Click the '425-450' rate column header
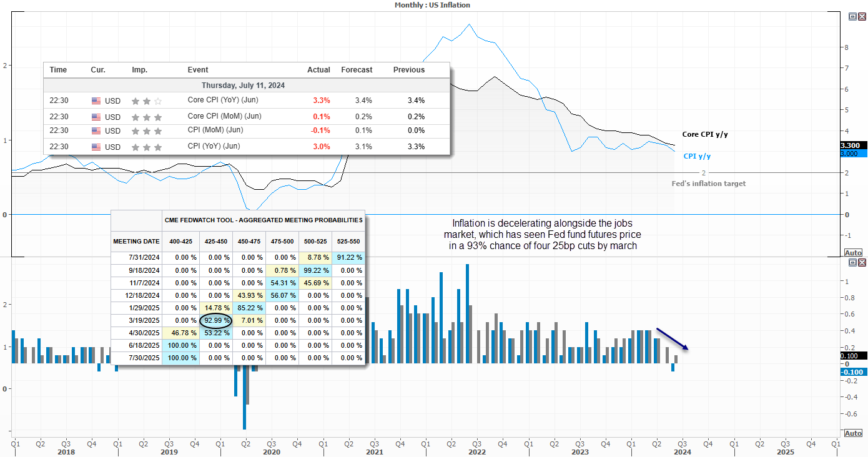The image size is (868, 457). point(216,240)
